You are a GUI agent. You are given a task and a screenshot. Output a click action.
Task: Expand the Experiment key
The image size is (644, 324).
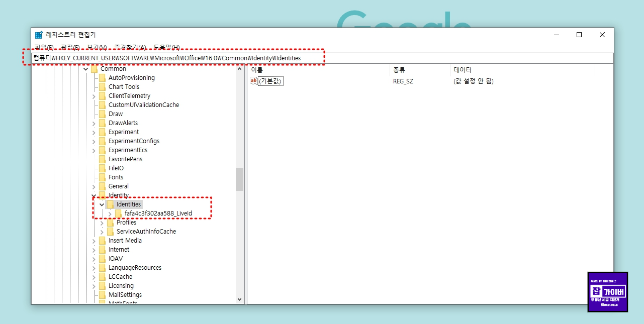94,132
